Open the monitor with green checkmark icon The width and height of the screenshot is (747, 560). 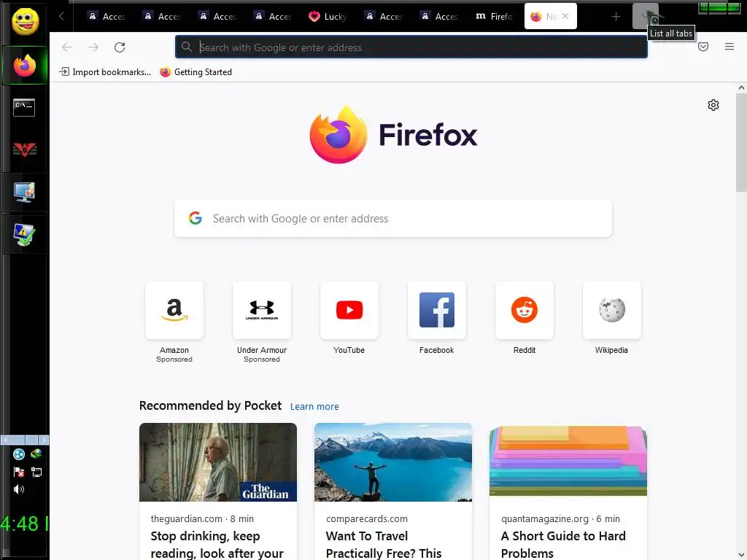[24, 235]
